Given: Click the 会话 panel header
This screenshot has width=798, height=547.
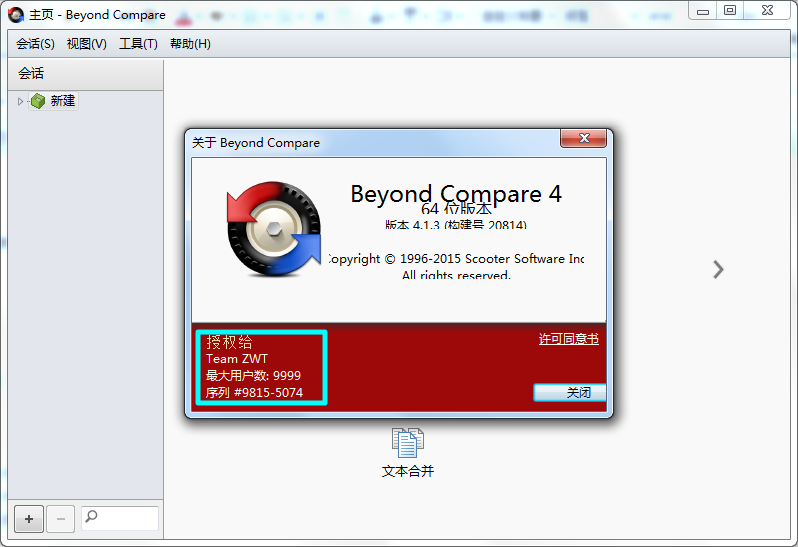Looking at the screenshot, I should point(86,73).
